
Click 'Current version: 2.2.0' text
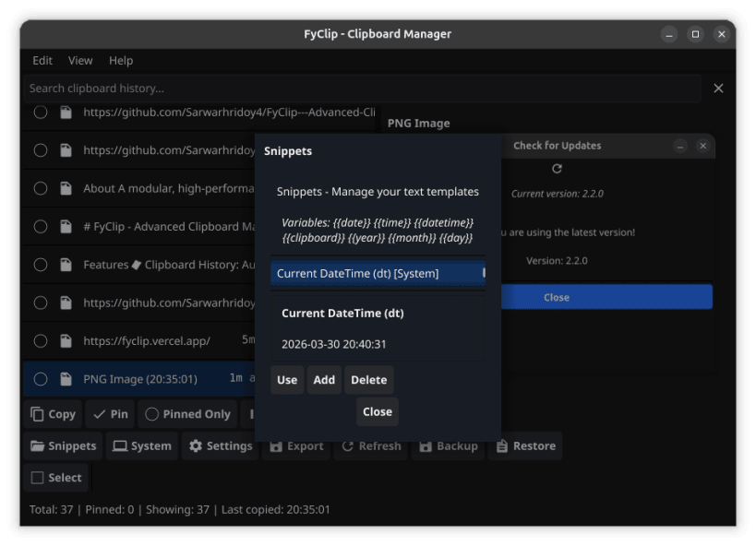[x=557, y=194]
